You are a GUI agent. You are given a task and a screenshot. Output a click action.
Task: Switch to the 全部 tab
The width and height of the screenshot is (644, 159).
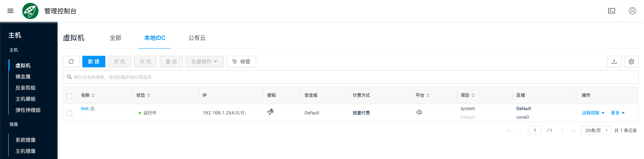tap(115, 38)
